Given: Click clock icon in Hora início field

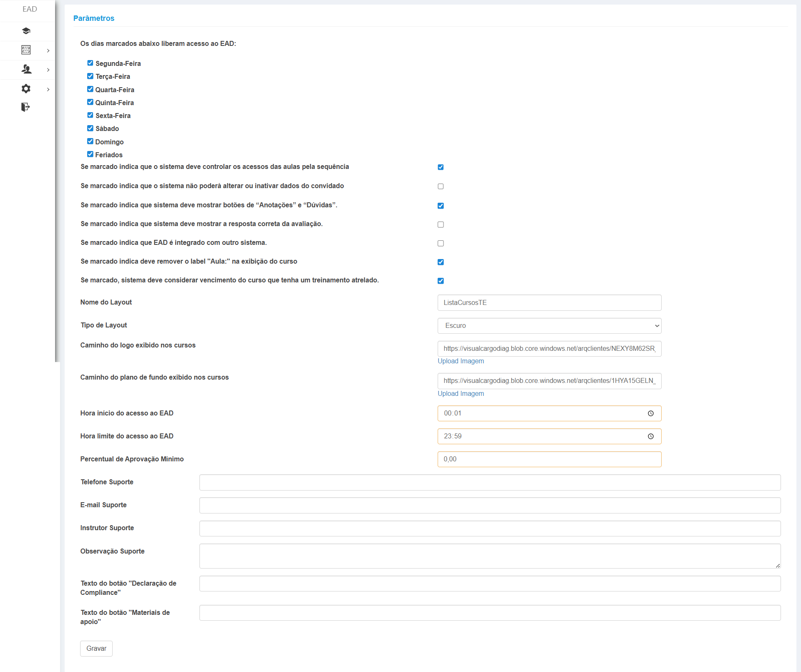Looking at the screenshot, I should 650,413.
